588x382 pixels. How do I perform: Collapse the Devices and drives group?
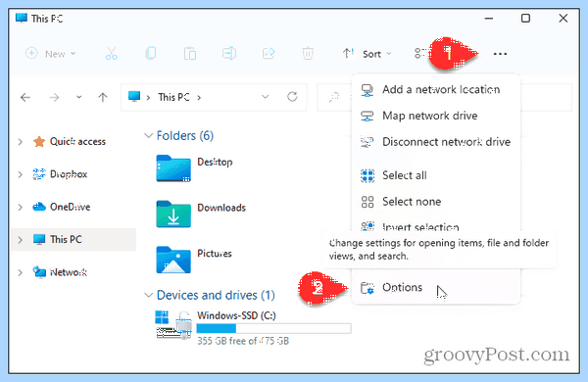click(x=149, y=295)
